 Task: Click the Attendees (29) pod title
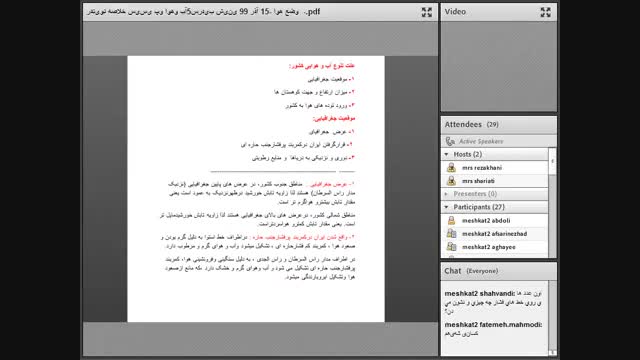tap(471, 124)
